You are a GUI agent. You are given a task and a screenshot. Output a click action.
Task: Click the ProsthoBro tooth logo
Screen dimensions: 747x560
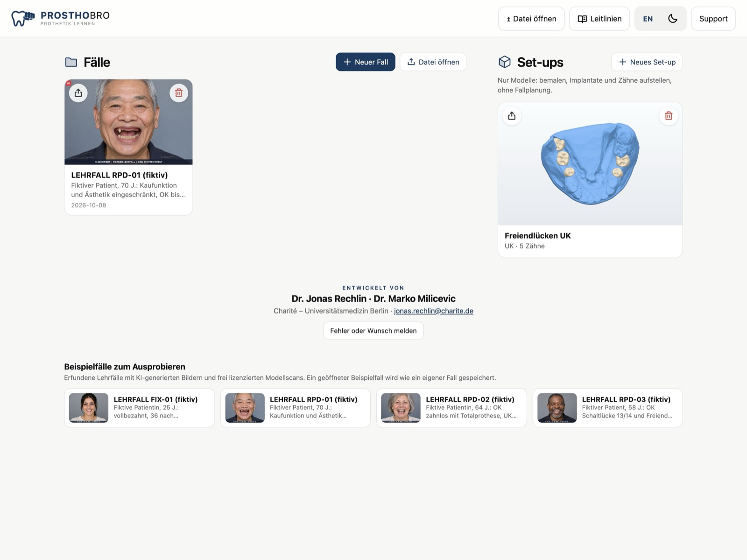pos(23,18)
